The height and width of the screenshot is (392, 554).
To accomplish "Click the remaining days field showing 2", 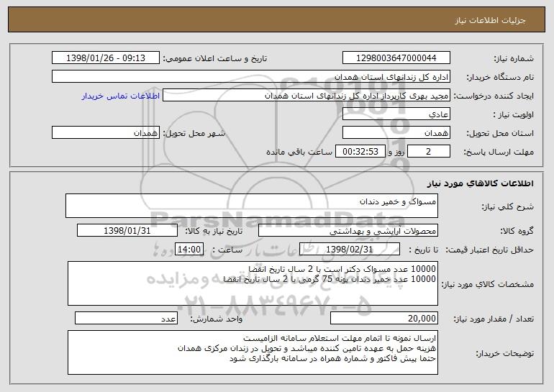I will [429, 152].
